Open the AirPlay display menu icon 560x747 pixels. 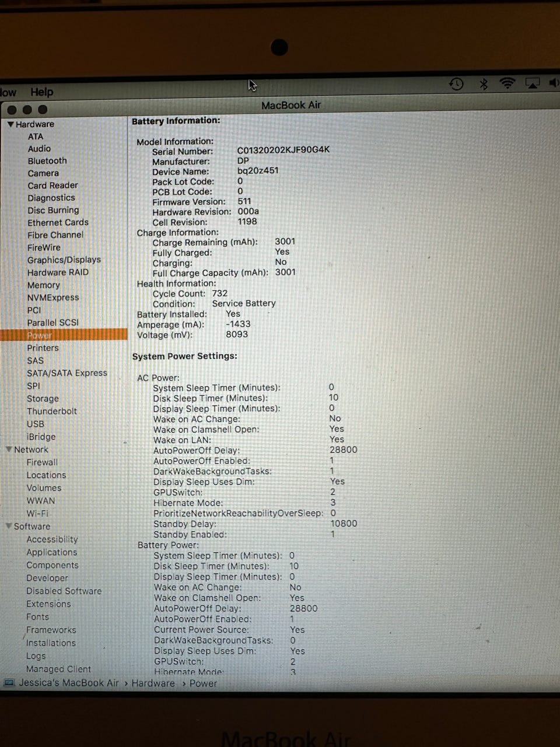click(x=533, y=83)
